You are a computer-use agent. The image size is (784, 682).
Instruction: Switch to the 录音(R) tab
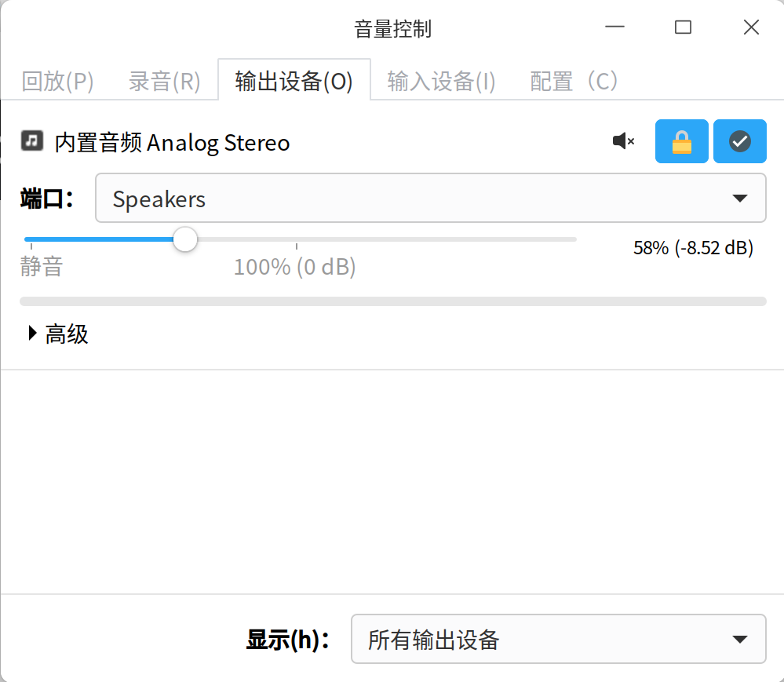(165, 81)
